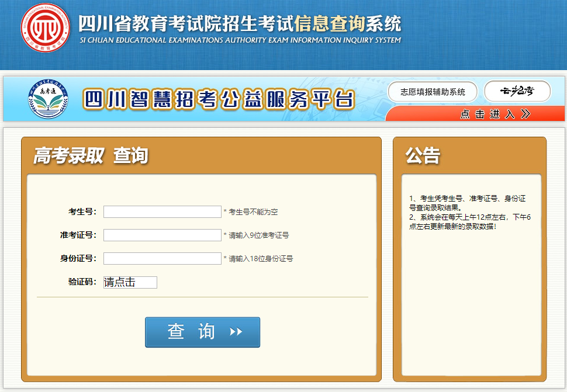Click the 公告 panel heading
This screenshot has width=567, height=392.
tap(422, 155)
